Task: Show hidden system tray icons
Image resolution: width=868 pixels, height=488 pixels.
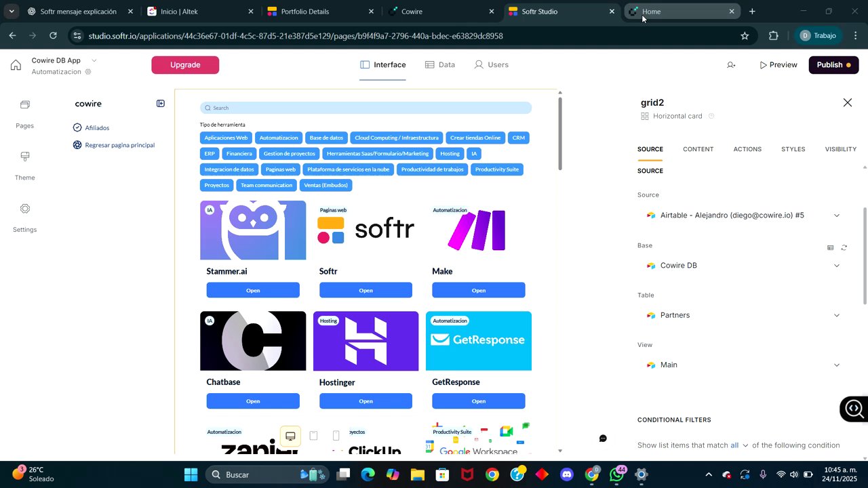Action: [709, 474]
